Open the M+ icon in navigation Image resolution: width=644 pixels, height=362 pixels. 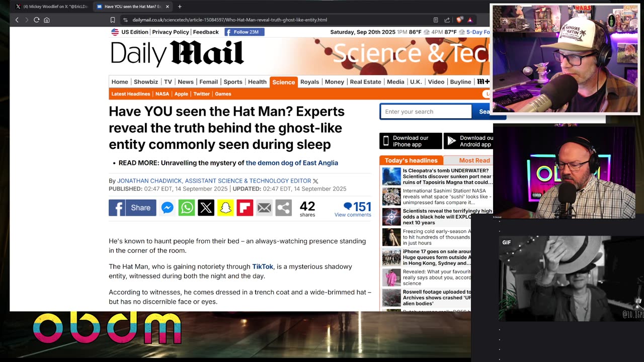[483, 81]
